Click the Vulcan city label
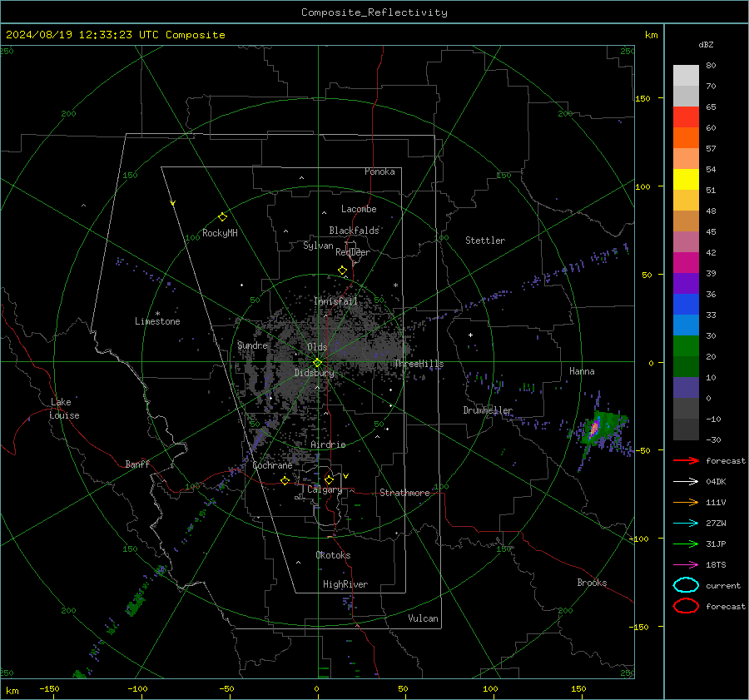The height and width of the screenshot is (700, 749). tap(424, 618)
